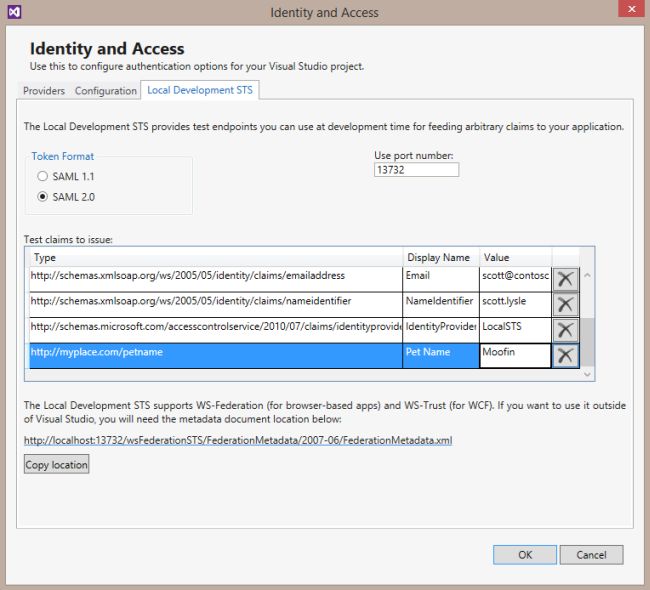Viewport: 650px width, 590px height.
Task: Remove the identityprovider claim row
Action: click(x=565, y=330)
